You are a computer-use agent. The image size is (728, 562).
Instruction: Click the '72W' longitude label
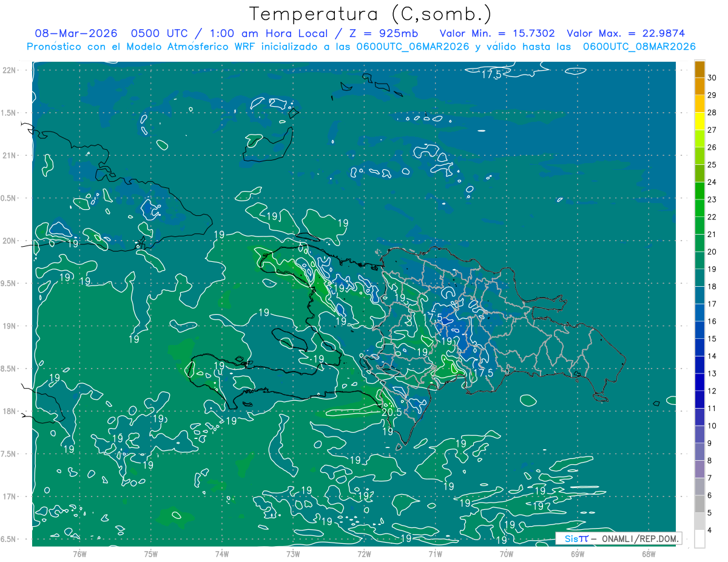364,554
